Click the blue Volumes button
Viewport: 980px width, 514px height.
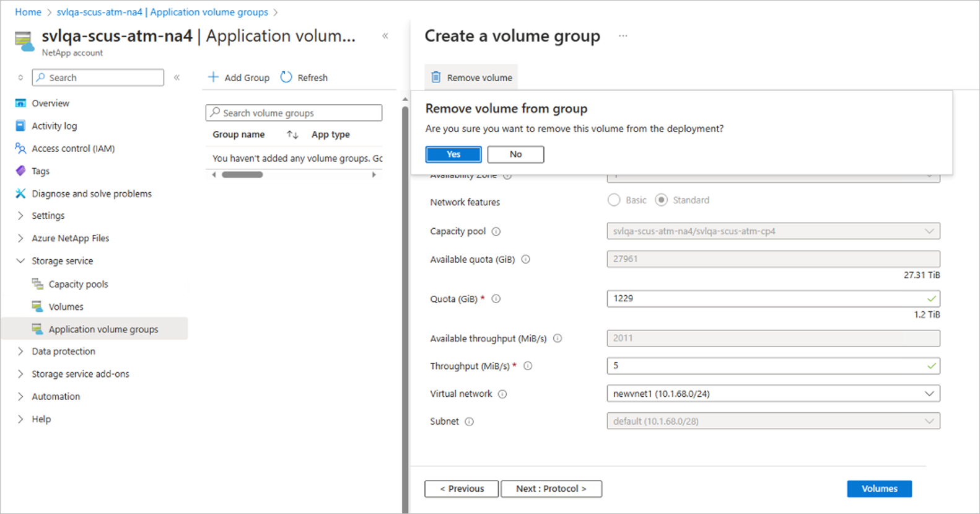[880, 489]
